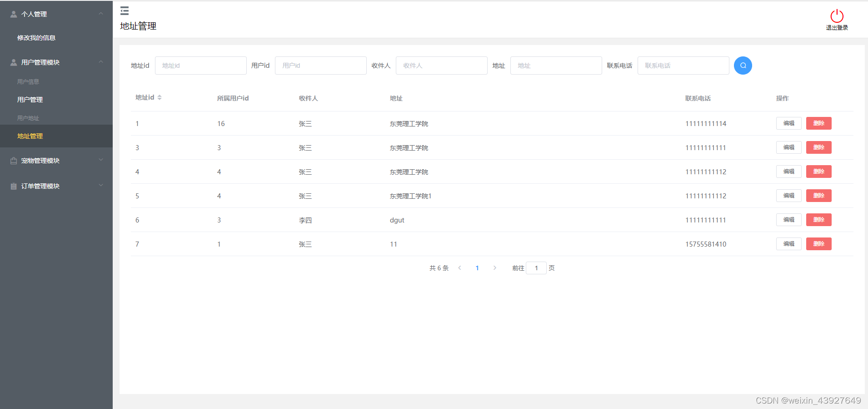Open the 宠物管理模块 menu
868x409 pixels.
click(x=56, y=161)
